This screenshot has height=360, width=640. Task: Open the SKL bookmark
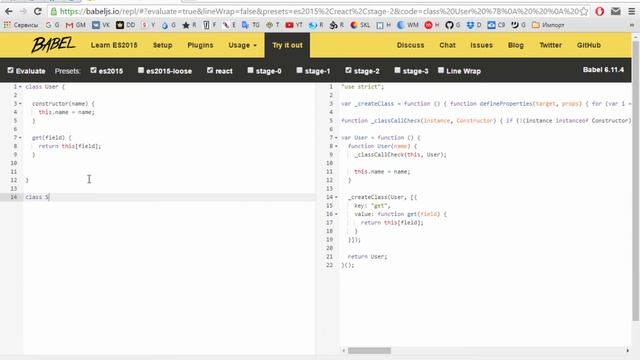360,25
